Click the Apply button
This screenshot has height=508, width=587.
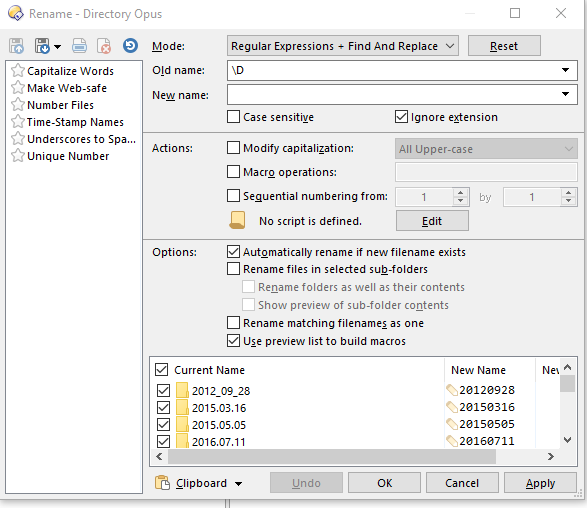pos(540,483)
